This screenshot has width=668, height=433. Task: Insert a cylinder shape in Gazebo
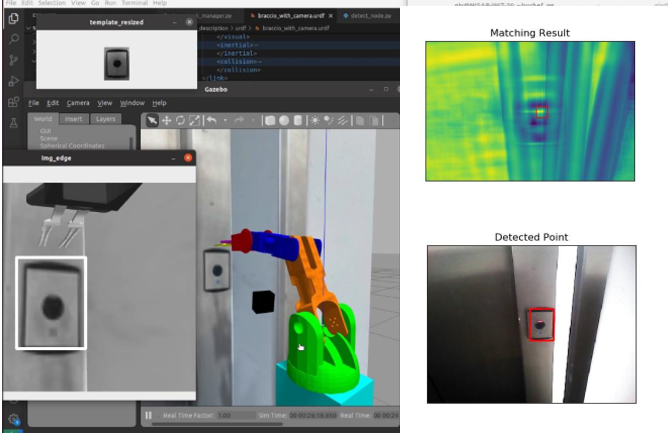(298, 121)
